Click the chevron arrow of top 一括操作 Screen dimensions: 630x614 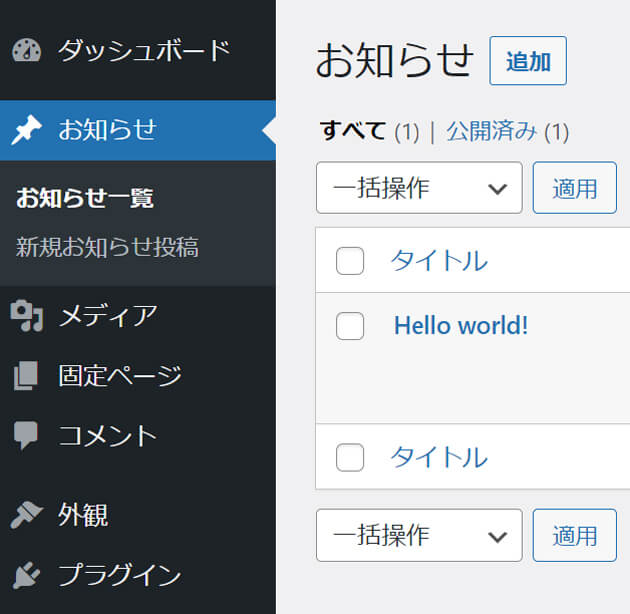[x=497, y=188]
